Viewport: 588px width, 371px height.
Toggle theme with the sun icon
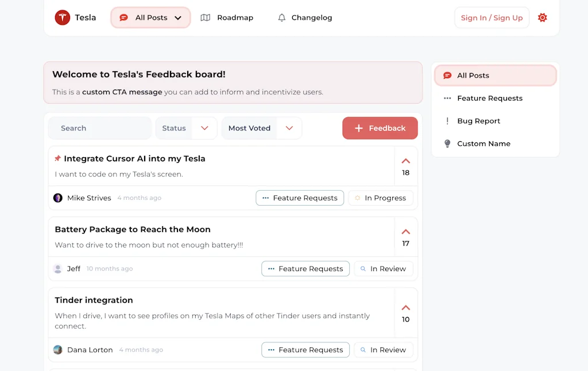point(542,18)
